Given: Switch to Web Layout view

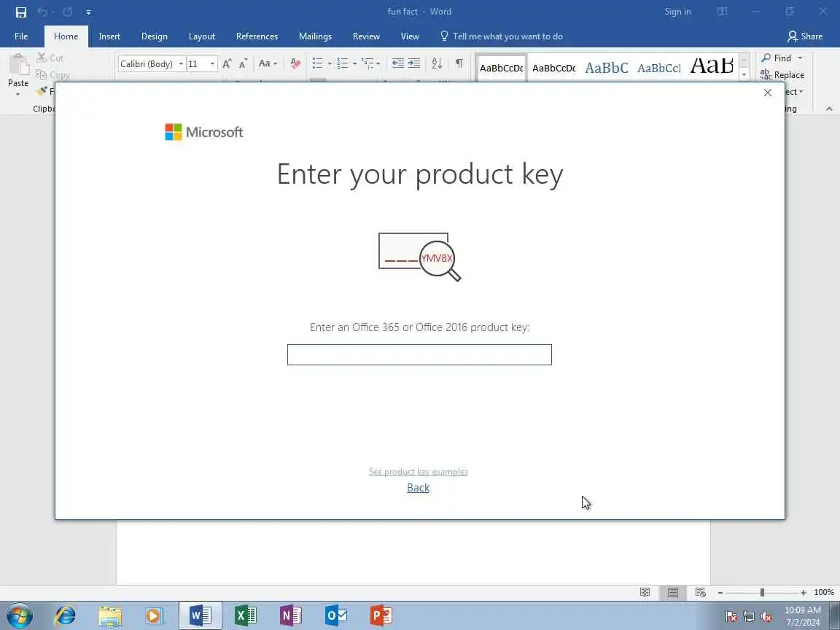Looking at the screenshot, I should click(x=700, y=592).
